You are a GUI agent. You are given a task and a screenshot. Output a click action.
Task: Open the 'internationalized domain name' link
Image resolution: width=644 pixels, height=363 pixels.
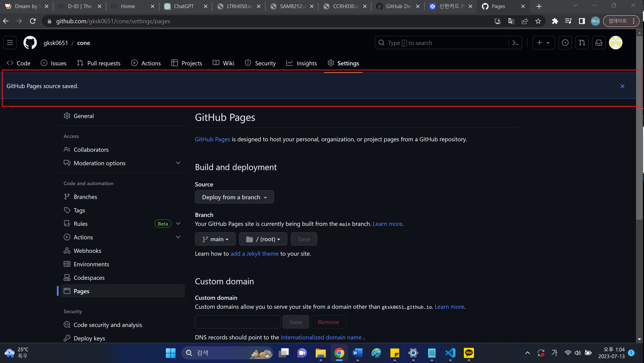point(321,338)
